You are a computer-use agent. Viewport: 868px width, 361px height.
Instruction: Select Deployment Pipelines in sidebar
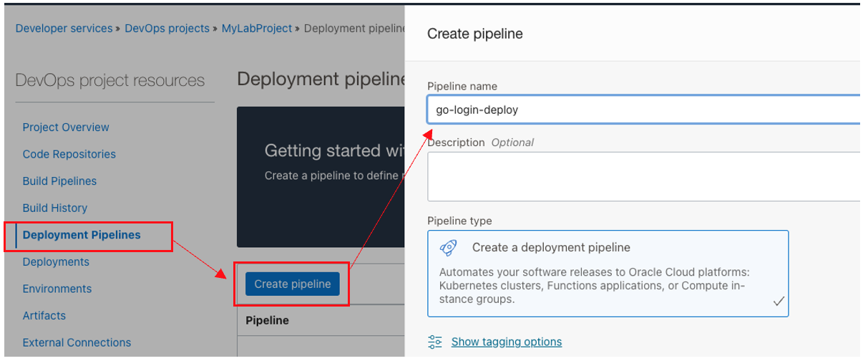pos(82,235)
